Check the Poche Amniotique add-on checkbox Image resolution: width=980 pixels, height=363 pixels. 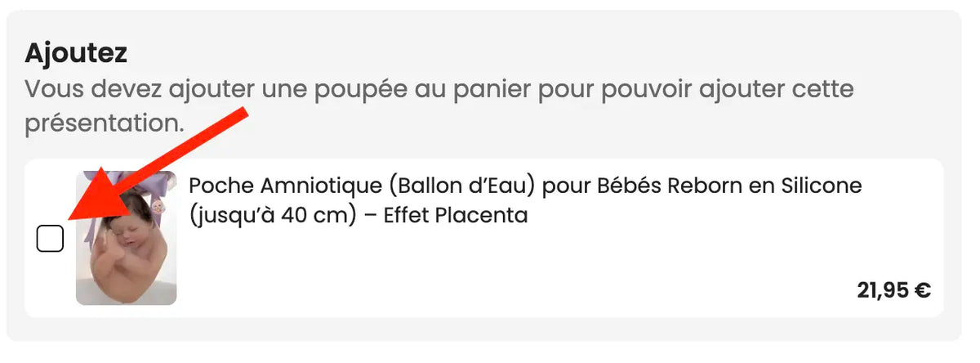pyautogui.click(x=50, y=239)
